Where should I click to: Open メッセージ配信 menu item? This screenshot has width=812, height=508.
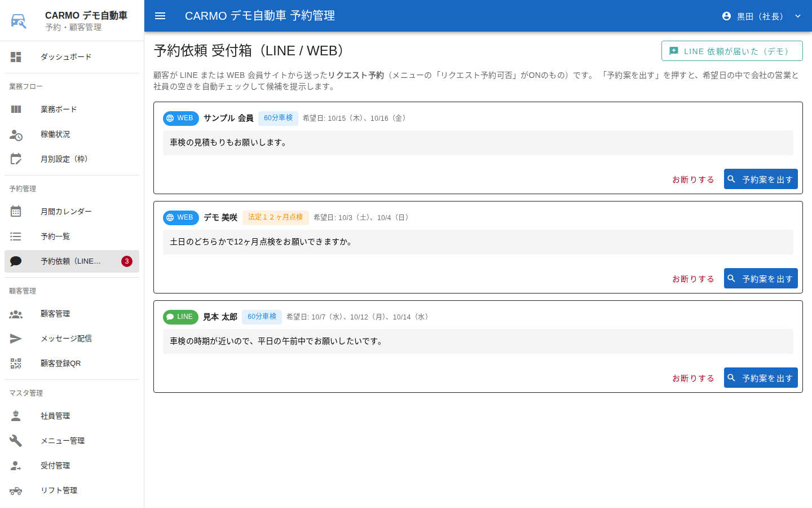tap(72, 339)
